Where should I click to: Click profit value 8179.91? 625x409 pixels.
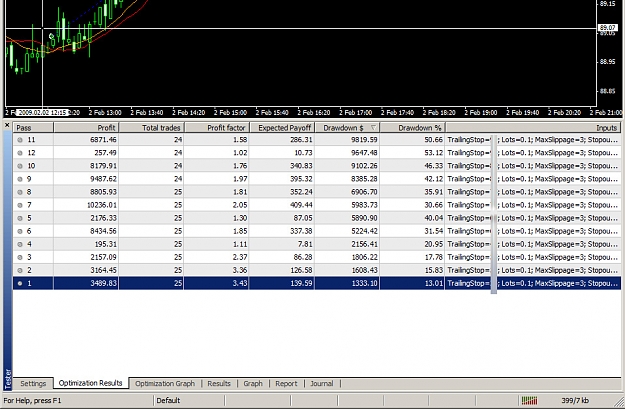(x=103, y=166)
